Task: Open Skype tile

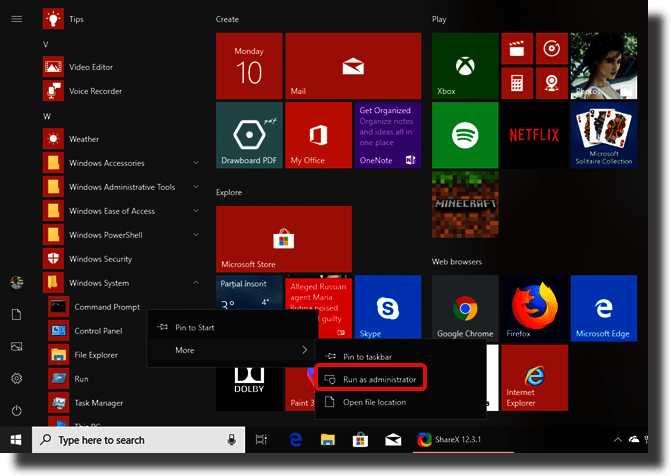Action: [x=388, y=308]
